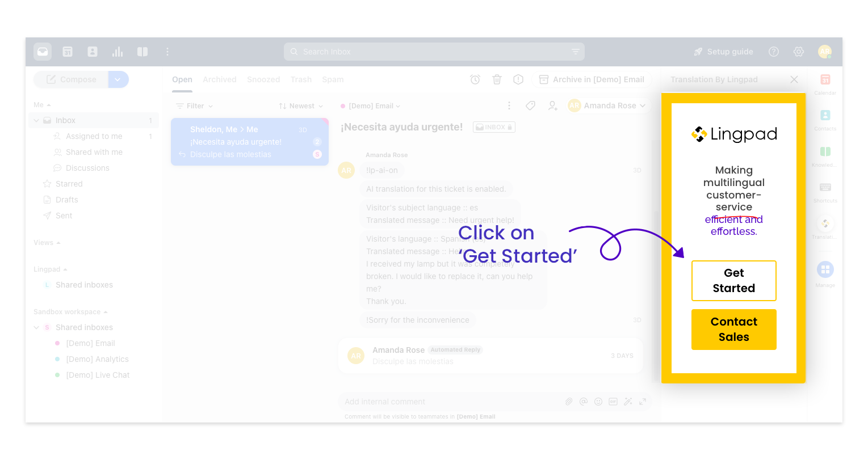Click the attachment paperclip icon

click(568, 402)
